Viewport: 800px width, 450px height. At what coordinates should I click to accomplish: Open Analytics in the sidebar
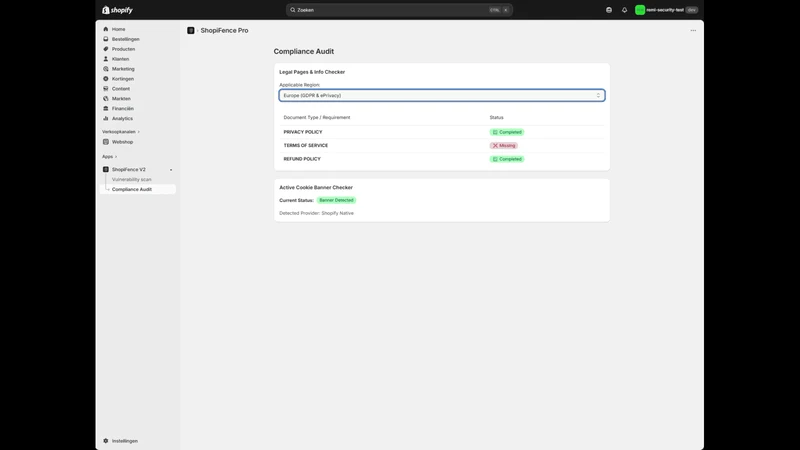122,118
